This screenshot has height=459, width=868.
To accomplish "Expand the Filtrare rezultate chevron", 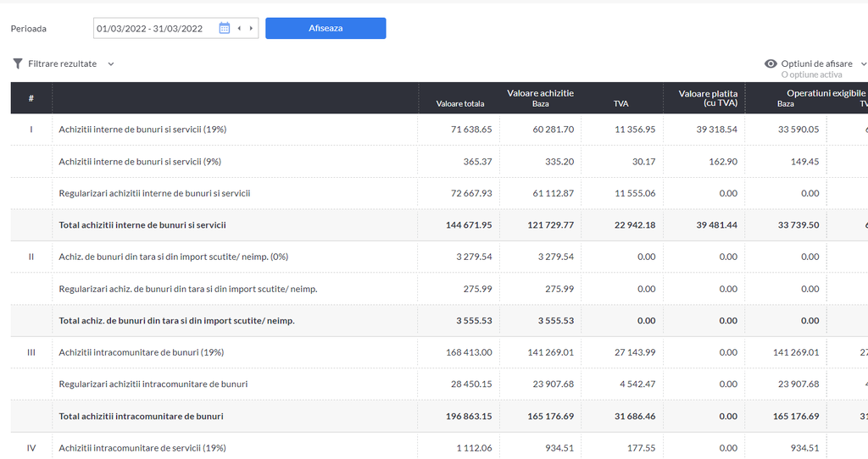I will point(111,64).
